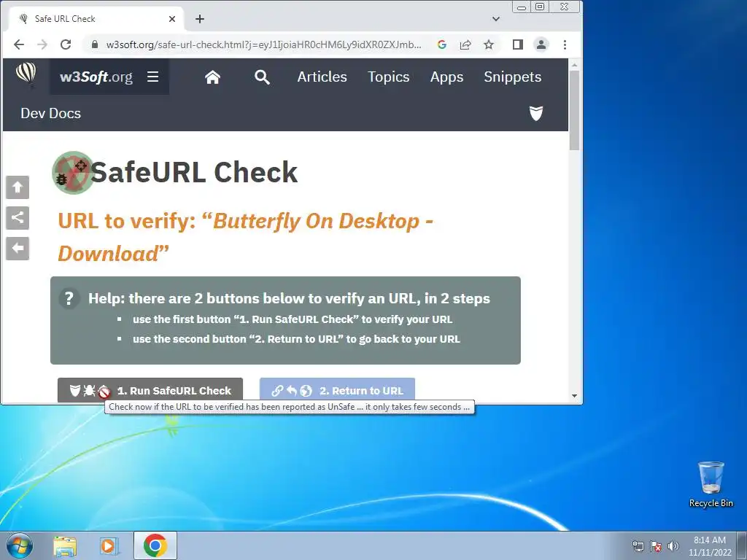Click the clock showing 8:14 AM
Screen dimensions: 747x560
[x=709, y=546]
